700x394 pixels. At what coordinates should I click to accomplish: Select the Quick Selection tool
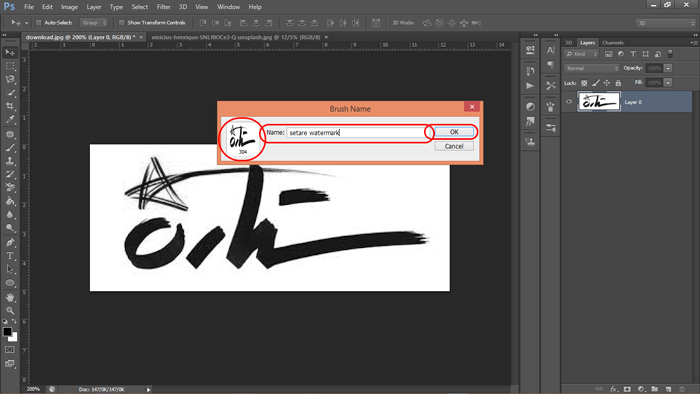click(10, 93)
